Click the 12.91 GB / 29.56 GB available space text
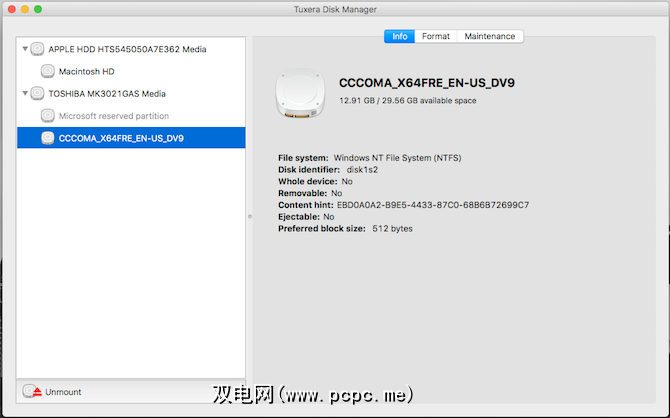This screenshot has width=670, height=418. [x=408, y=101]
